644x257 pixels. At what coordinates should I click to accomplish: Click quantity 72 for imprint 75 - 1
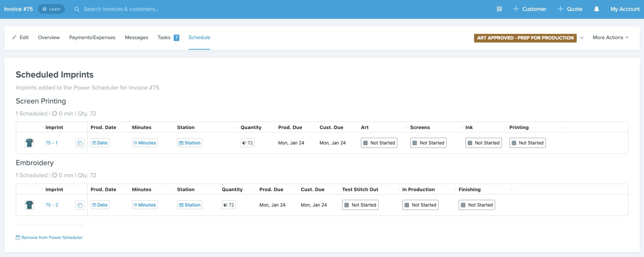(247, 143)
